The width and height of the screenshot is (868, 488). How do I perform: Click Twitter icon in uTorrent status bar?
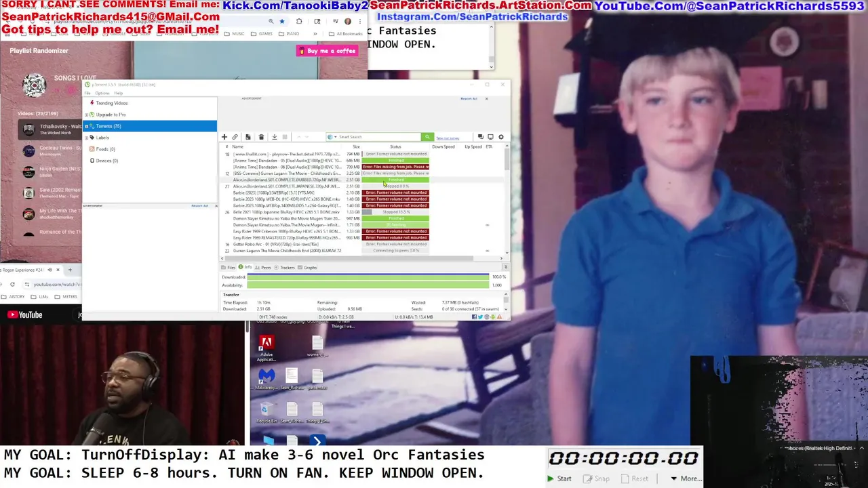480,317
